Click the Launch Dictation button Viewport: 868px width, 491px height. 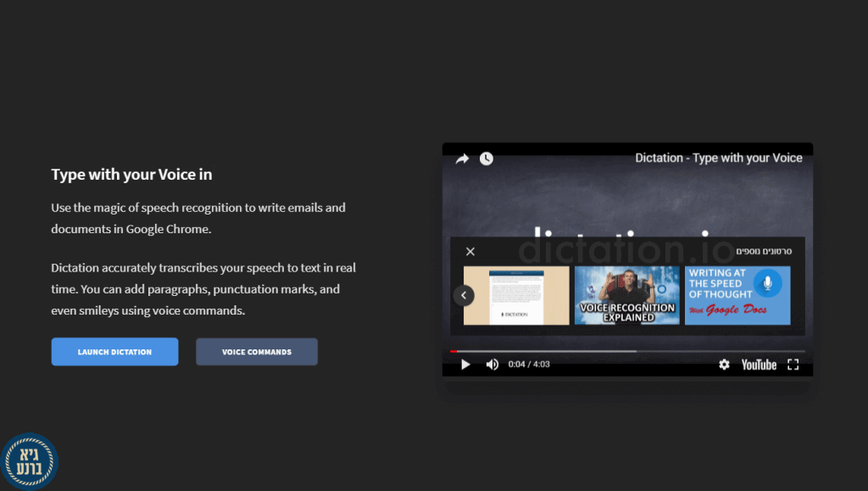tap(114, 352)
